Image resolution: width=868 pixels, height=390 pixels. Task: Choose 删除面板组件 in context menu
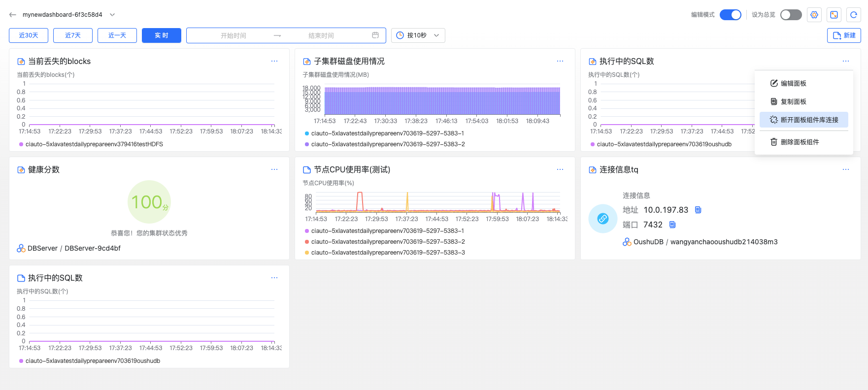click(800, 142)
